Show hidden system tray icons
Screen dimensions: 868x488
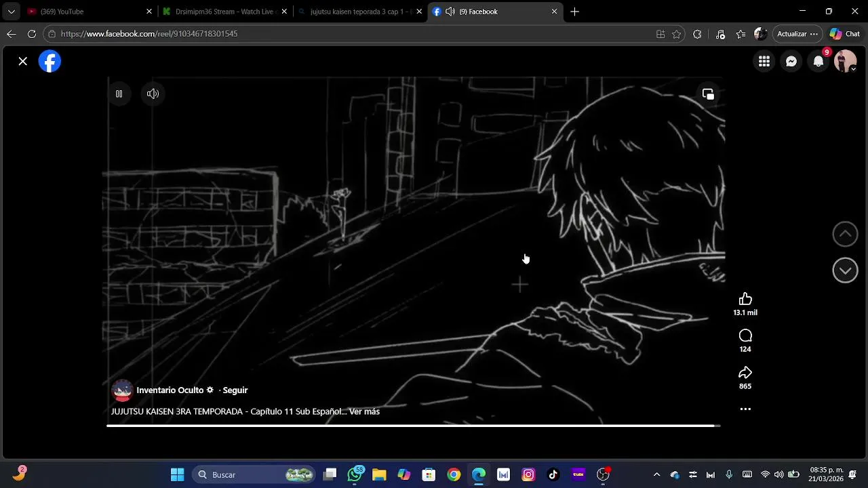(656, 474)
